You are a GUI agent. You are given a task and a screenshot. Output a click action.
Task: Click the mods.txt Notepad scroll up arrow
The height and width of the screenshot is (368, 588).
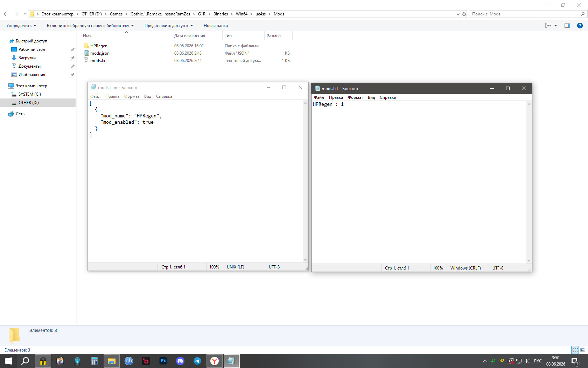coord(529,104)
